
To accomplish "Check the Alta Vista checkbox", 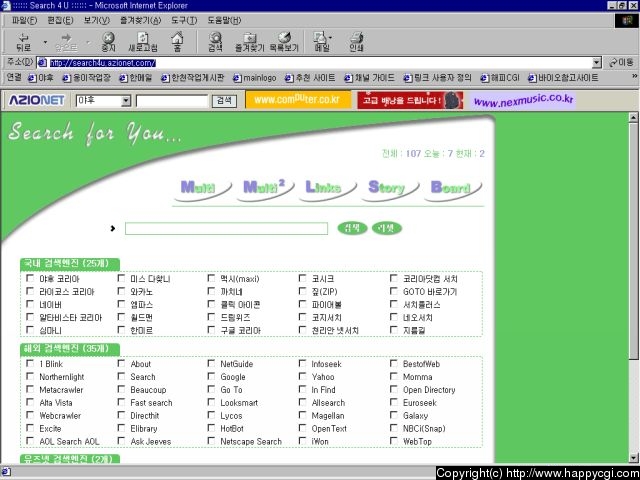I will click(x=30, y=402).
